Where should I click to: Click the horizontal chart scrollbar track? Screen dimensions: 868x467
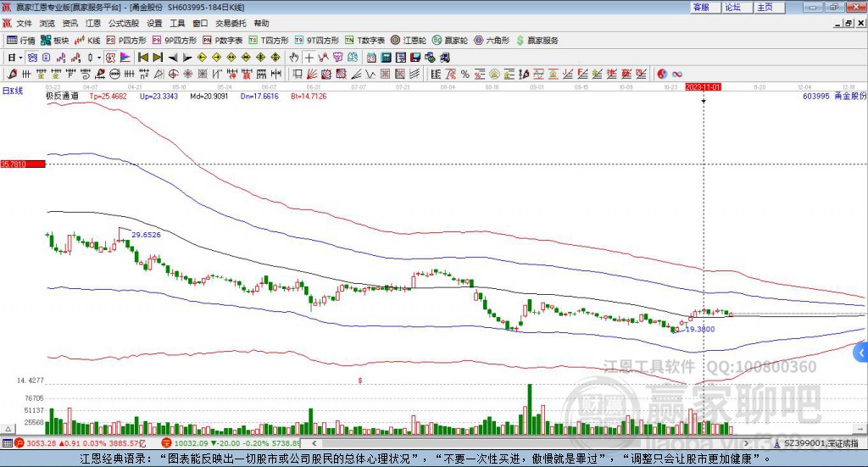tap(531, 443)
